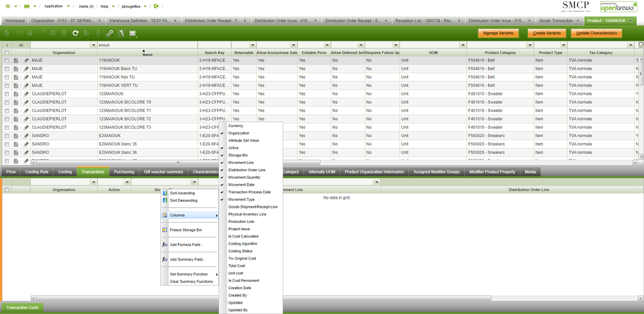Open form view icon for CLAUDIEPIERLOT 123MANOUK row
Screen dimensions: 644x314
pos(16,94)
